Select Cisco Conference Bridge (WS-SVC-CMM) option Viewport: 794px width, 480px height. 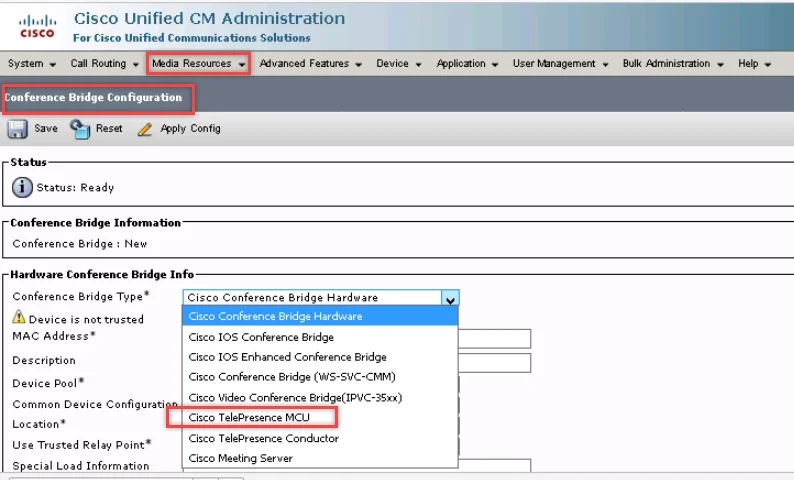pyautogui.click(x=320, y=377)
